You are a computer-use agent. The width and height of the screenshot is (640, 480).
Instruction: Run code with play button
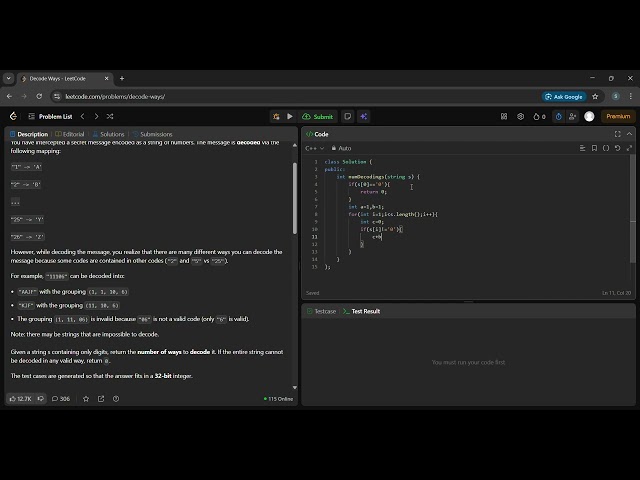(289, 116)
